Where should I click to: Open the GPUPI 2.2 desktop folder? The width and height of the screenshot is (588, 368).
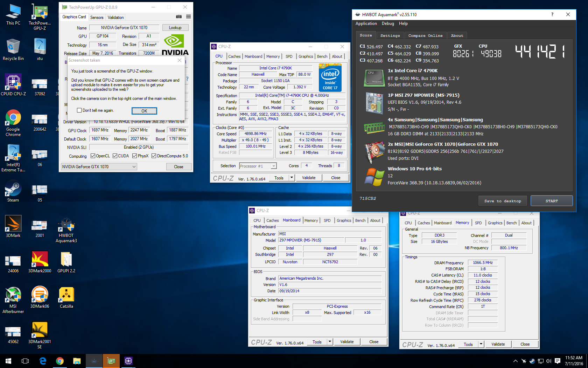coord(66,262)
